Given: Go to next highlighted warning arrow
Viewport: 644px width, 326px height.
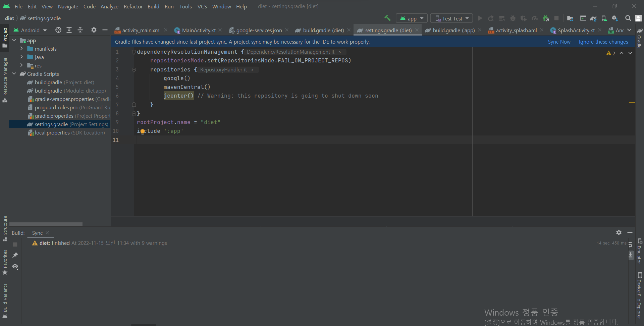Looking at the screenshot, I should [x=630, y=53].
